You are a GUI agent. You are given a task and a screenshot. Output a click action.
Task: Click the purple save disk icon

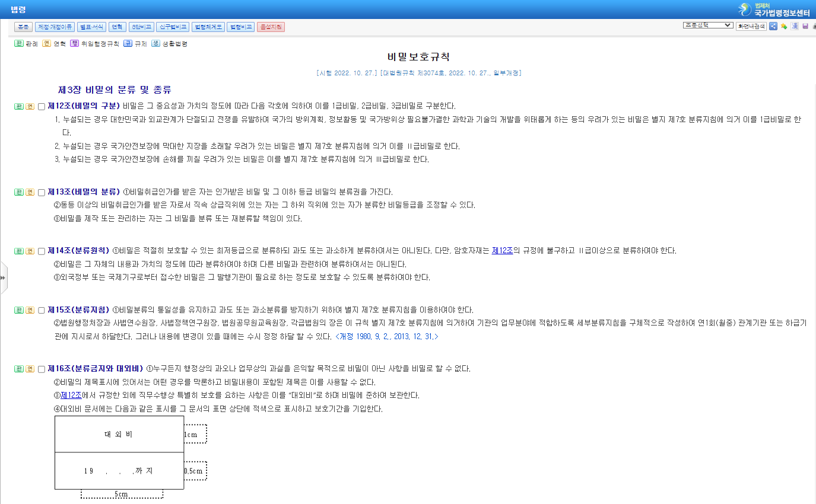click(805, 26)
